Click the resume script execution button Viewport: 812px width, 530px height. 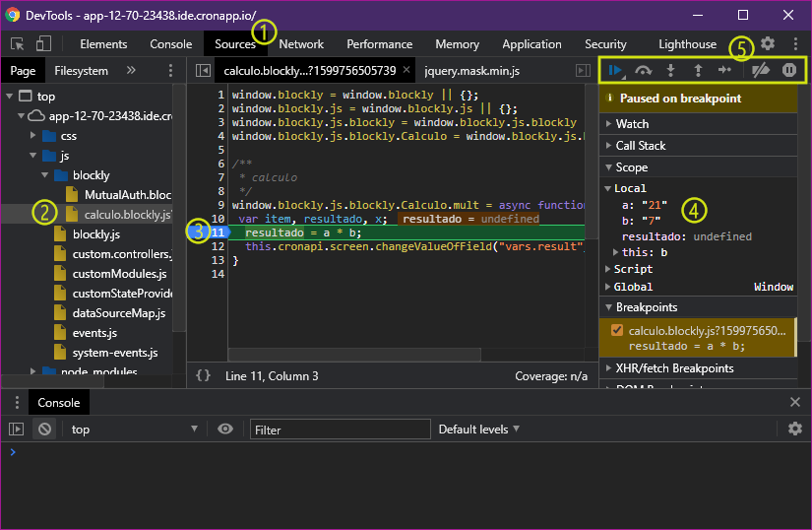(x=615, y=70)
